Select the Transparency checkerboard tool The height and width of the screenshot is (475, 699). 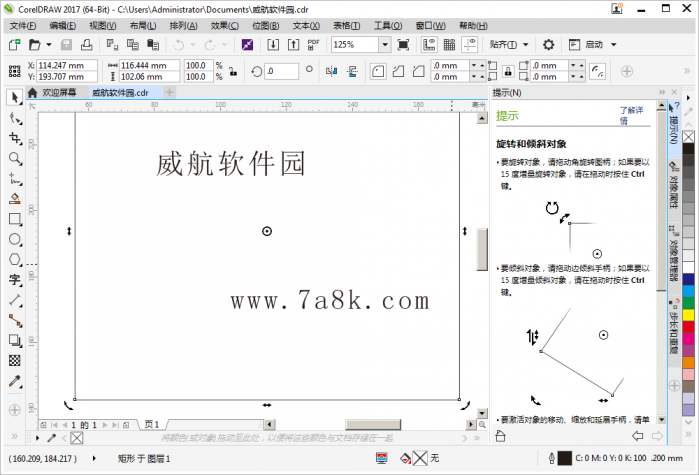tap(15, 360)
